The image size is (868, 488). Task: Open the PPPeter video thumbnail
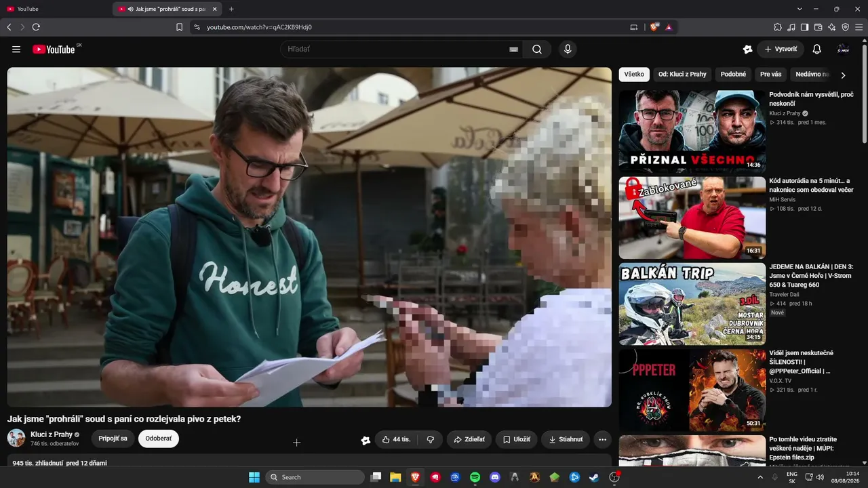[692, 390]
